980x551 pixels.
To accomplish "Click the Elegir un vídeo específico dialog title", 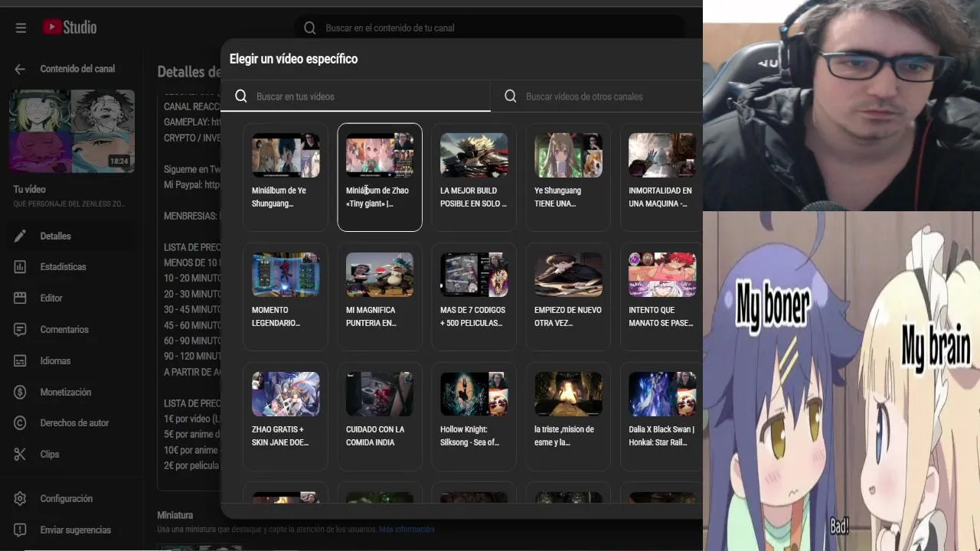I will 293,59.
